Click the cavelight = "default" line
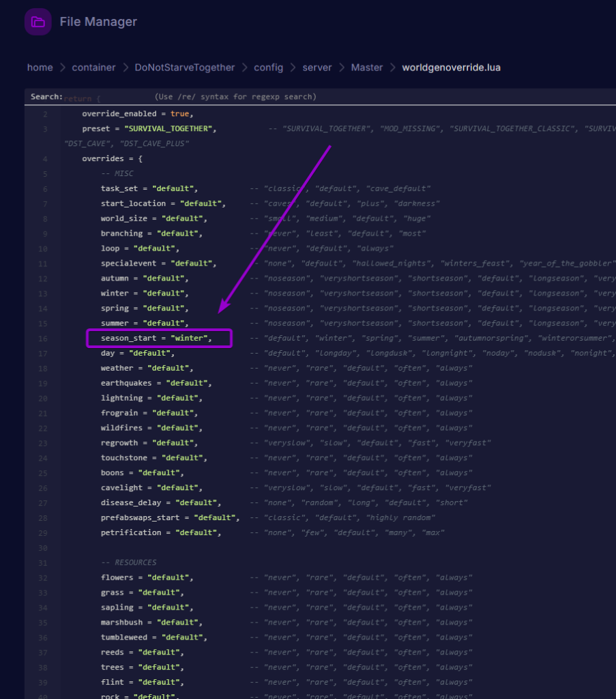Image resolution: width=616 pixels, height=699 pixels. pos(151,487)
